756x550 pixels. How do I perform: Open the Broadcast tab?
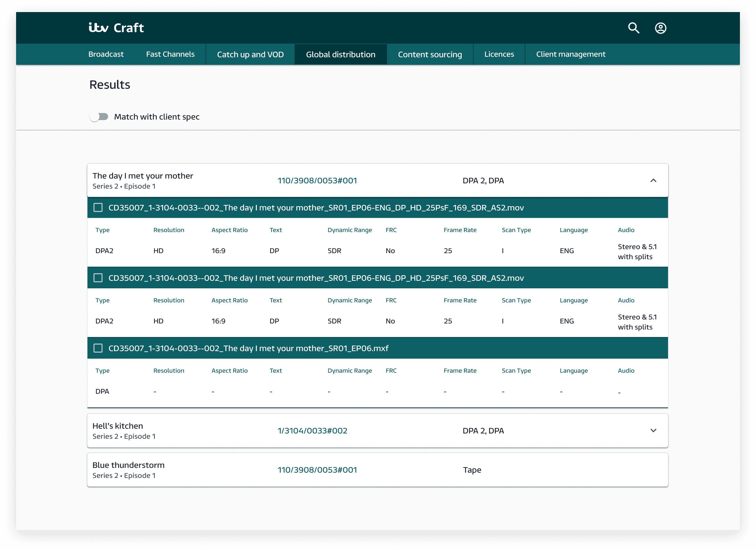[106, 54]
